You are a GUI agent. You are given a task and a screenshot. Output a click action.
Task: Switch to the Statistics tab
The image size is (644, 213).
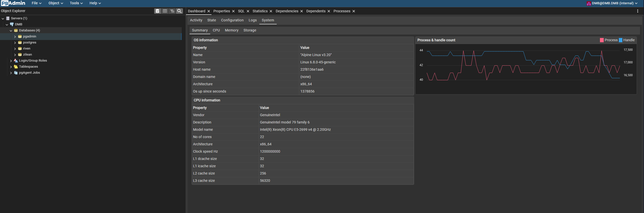tap(260, 11)
